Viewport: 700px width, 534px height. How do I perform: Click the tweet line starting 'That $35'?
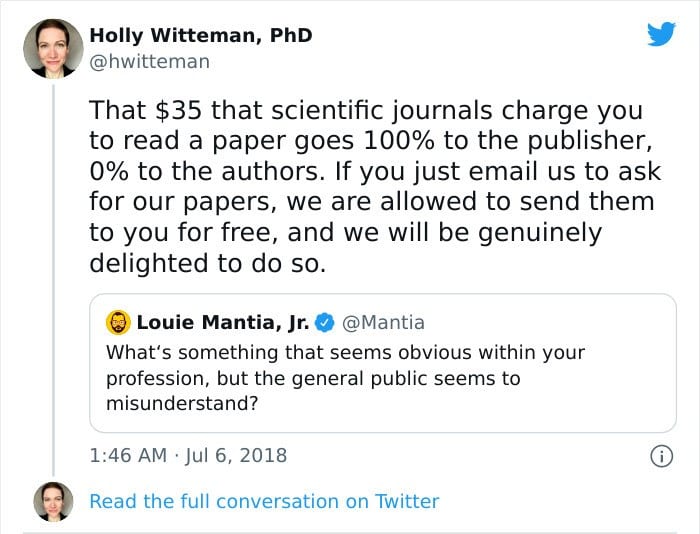(x=366, y=111)
